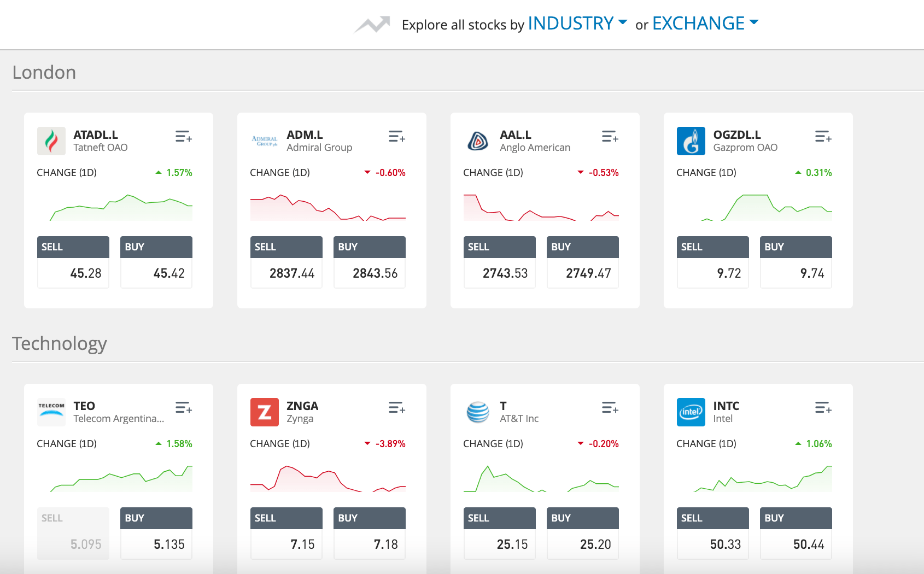Add OGZDL.L to watchlist icon
The width and height of the screenshot is (924, 574).
(x=823, y=136)
